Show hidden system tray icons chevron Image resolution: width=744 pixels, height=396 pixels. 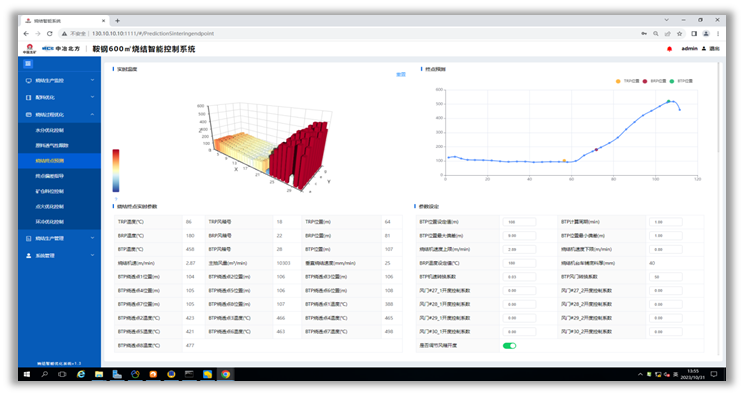pos(640,374)
